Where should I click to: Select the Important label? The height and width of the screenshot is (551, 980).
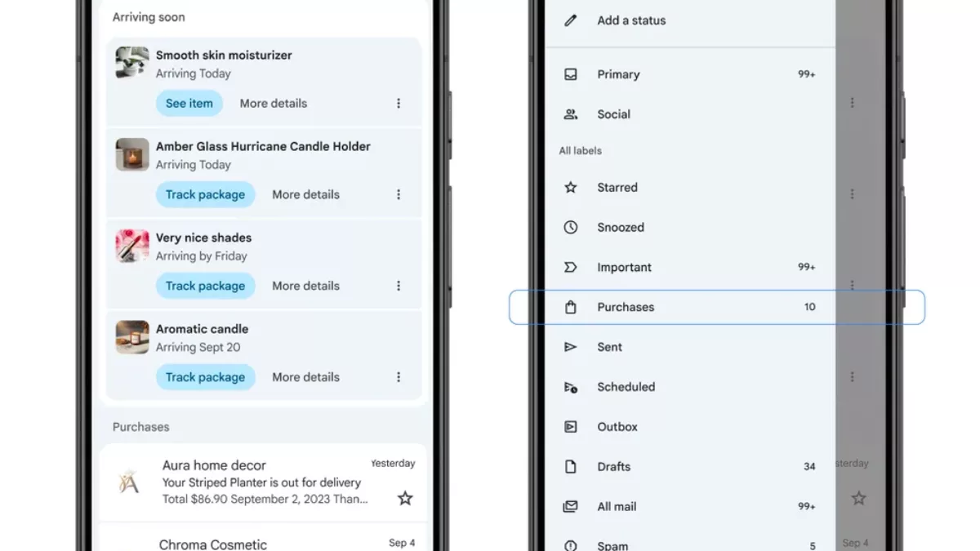(624, 268)
